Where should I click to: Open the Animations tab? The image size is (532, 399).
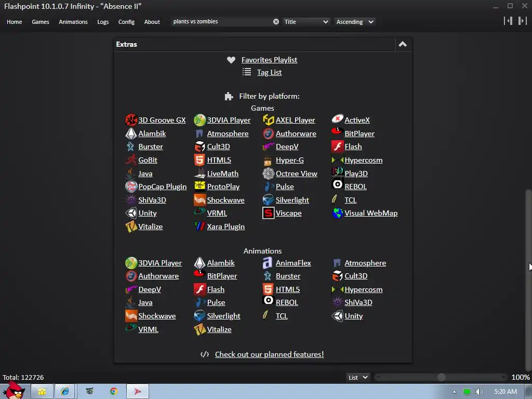73,22
